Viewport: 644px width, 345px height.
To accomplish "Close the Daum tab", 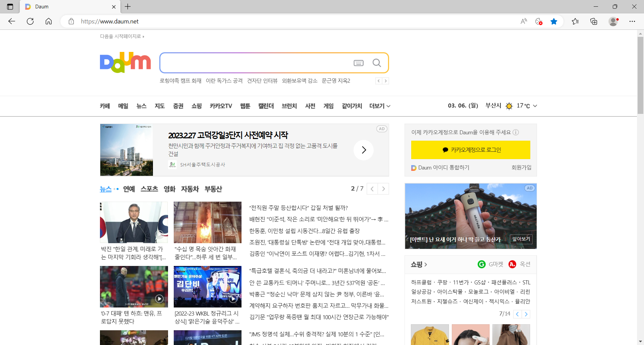I will click(114, 7).
